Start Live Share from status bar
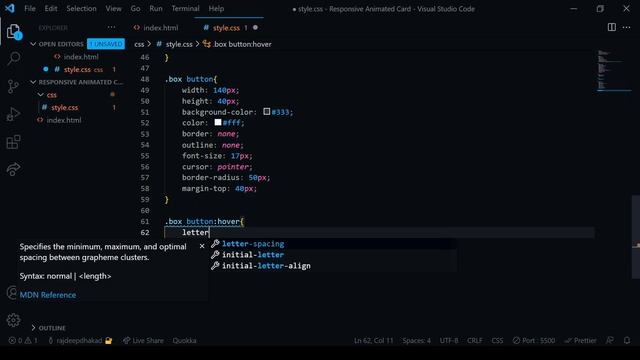Screen dimensions: 640x360 tap(143, 340)
